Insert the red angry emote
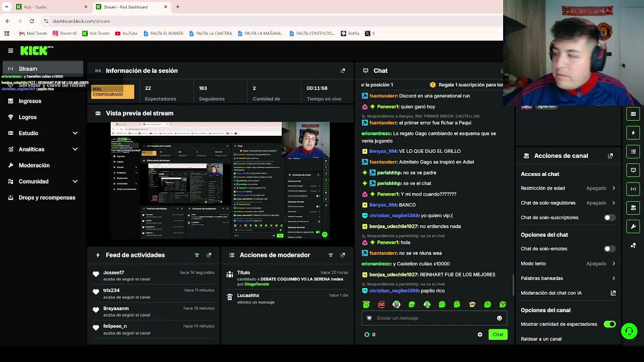This screenshot has height=362, width=644. (381, 305)
